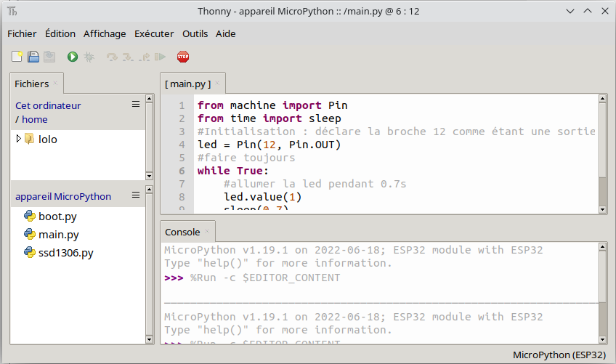This screenshot has width=616, height=364.
Task: Click the Cet ordinateur header link
Action: coord(48,106)
